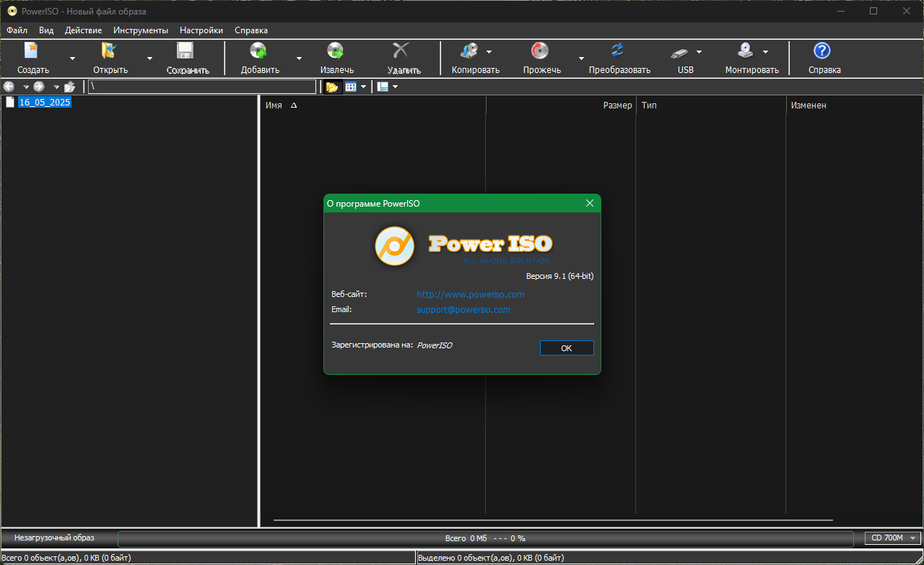Click the image capacity progress bar

(485, 538)
